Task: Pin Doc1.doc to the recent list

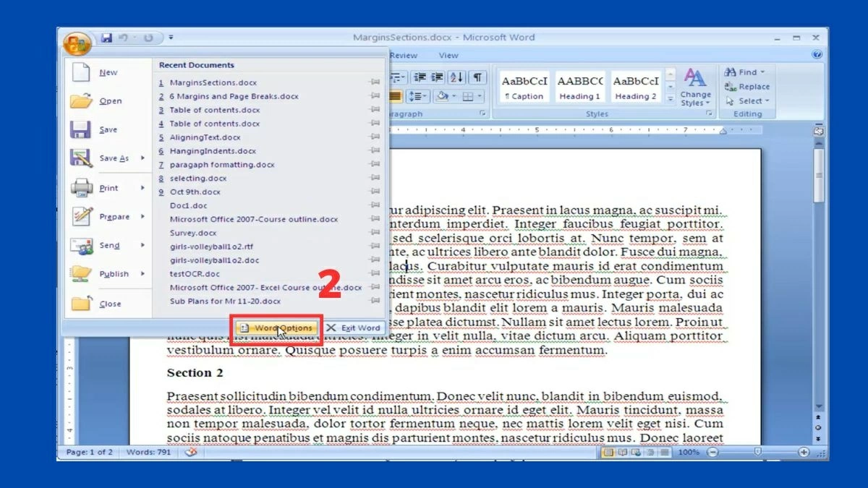Action: pyautogui.click(x=375, y=206)
